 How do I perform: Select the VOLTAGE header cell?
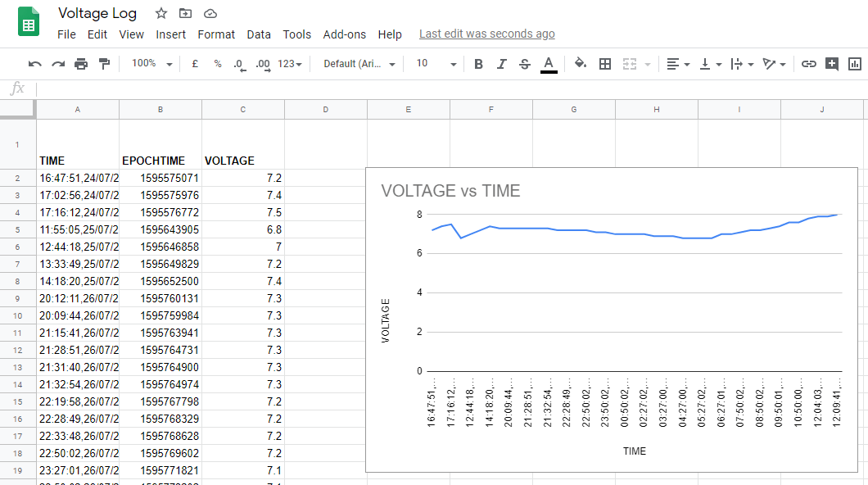[x=242, y=161]
